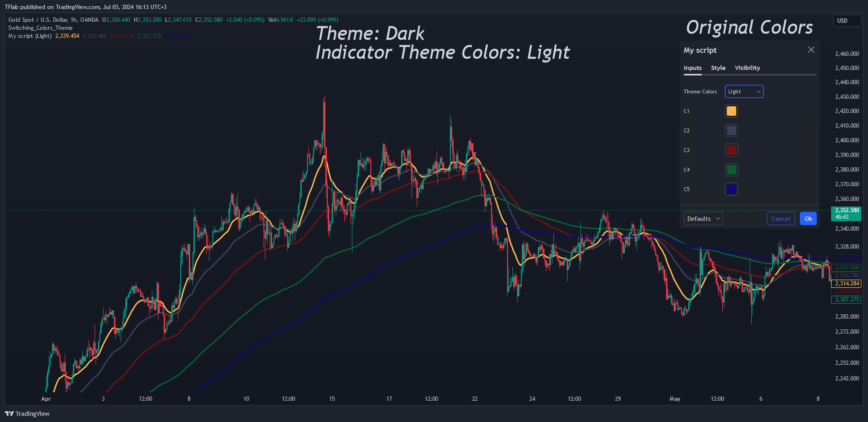This screenshot has width=868, height=422.
Task: Select the Gold Spot / U.S. Dollar symbol title
Action: (x=53, y=20)
